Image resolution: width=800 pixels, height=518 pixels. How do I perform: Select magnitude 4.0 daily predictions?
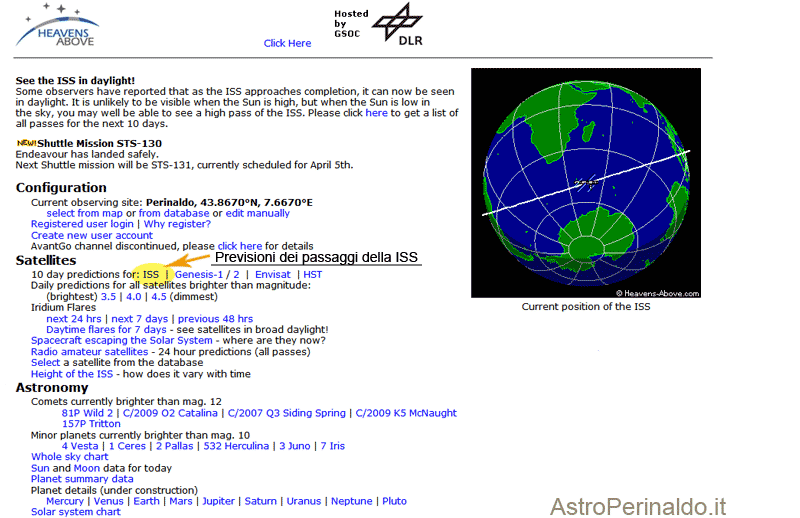click(134, 297)
